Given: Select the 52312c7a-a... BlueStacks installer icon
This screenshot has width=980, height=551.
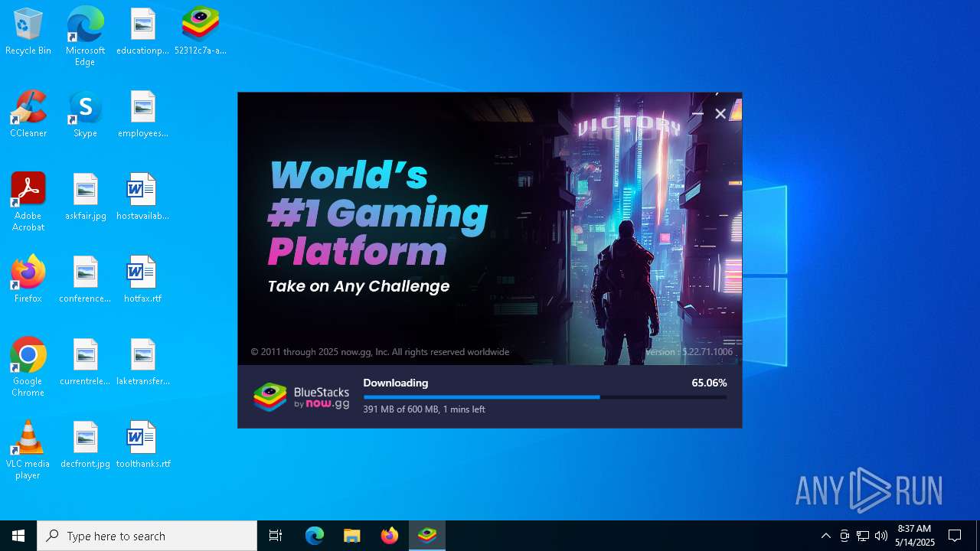Looking at the screenshot, I should pyautogui.click(x=200, y=32).
